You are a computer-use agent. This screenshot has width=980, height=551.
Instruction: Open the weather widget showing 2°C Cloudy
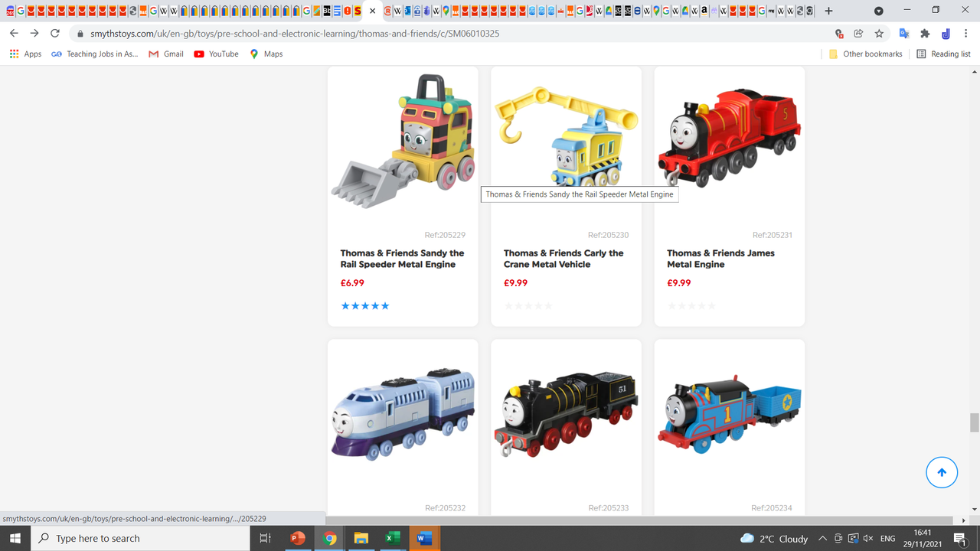pos(774,539)
